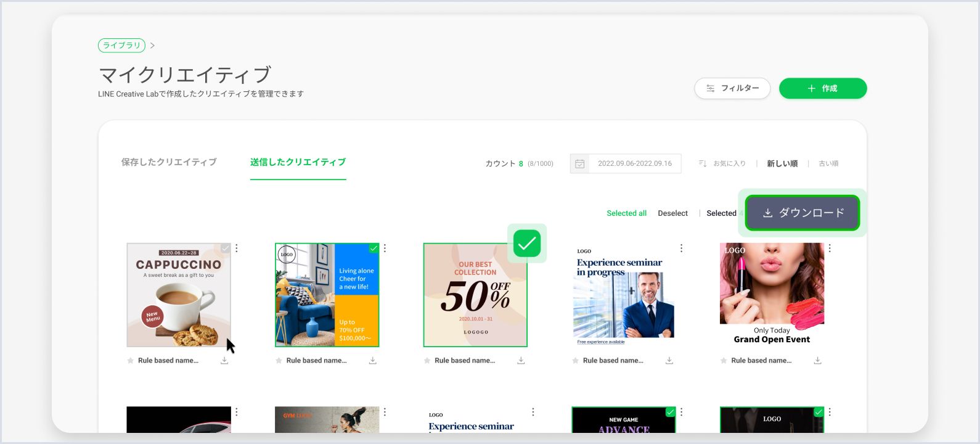
Task: Uncheck the NEW GAME ADVANCE card checkbox
Action: tap(671, 412)
